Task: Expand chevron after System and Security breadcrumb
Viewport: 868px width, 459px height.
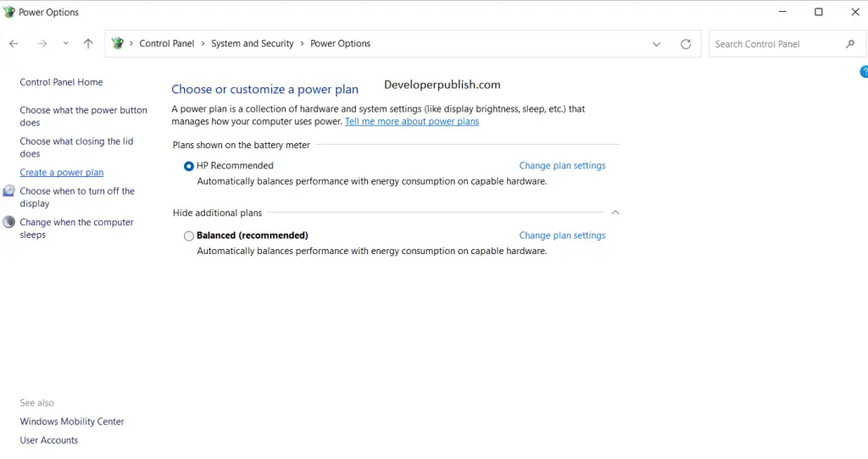Action: click(302, 44)
